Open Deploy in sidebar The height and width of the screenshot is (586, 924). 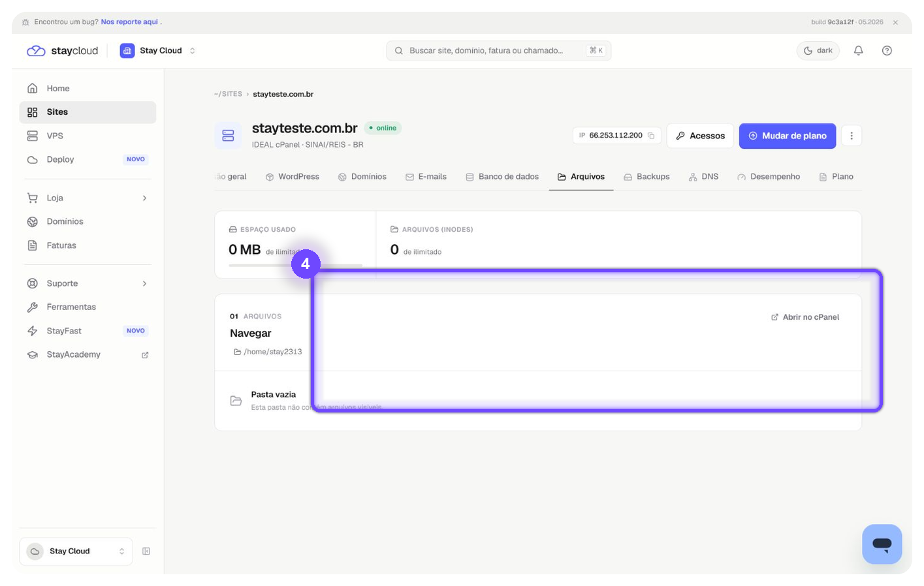[88, 159]
